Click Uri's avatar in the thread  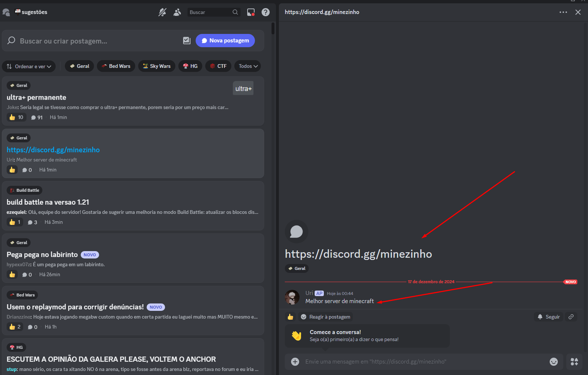point(292,297)
